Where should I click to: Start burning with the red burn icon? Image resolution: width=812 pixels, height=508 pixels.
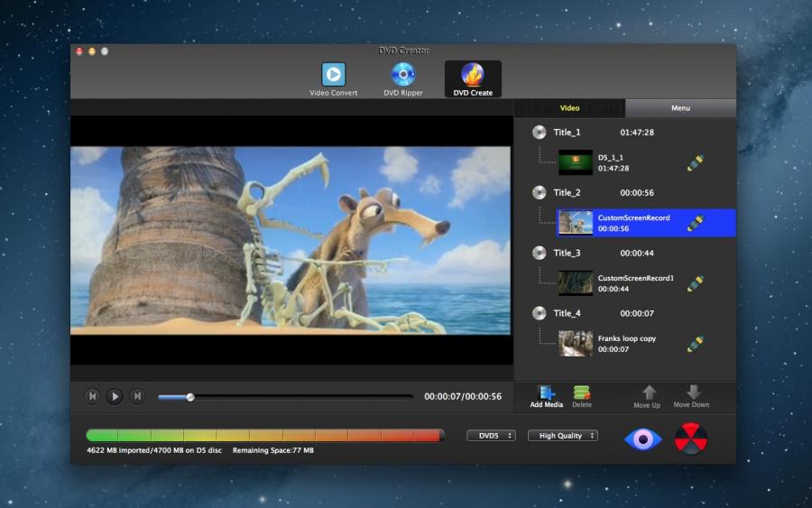(x=691, y=439)
